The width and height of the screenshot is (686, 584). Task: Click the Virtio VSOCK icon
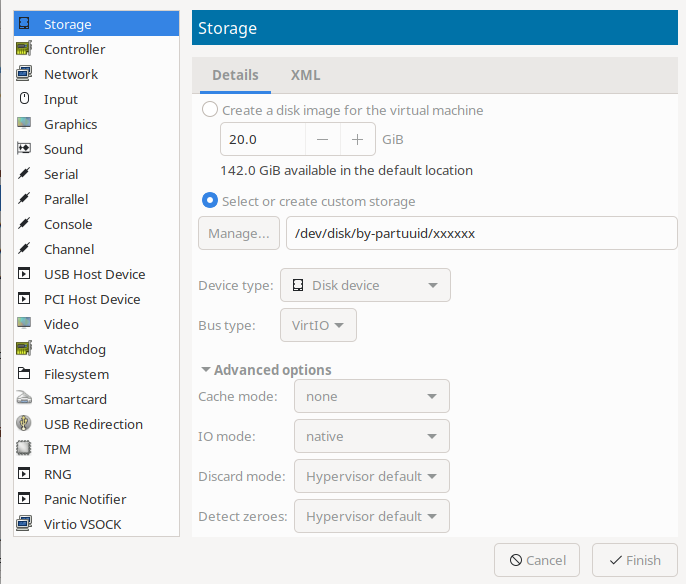(x=24, y=524)
